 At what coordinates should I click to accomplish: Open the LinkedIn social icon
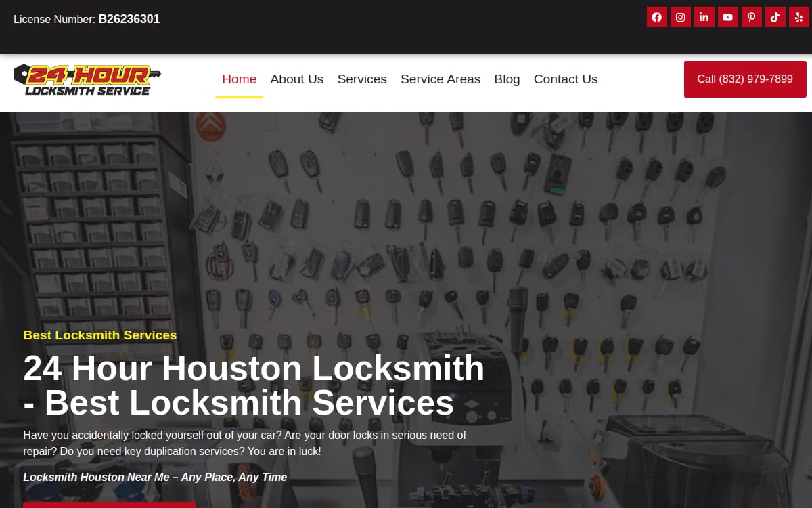pyautogui.click(x=704, y=17)
